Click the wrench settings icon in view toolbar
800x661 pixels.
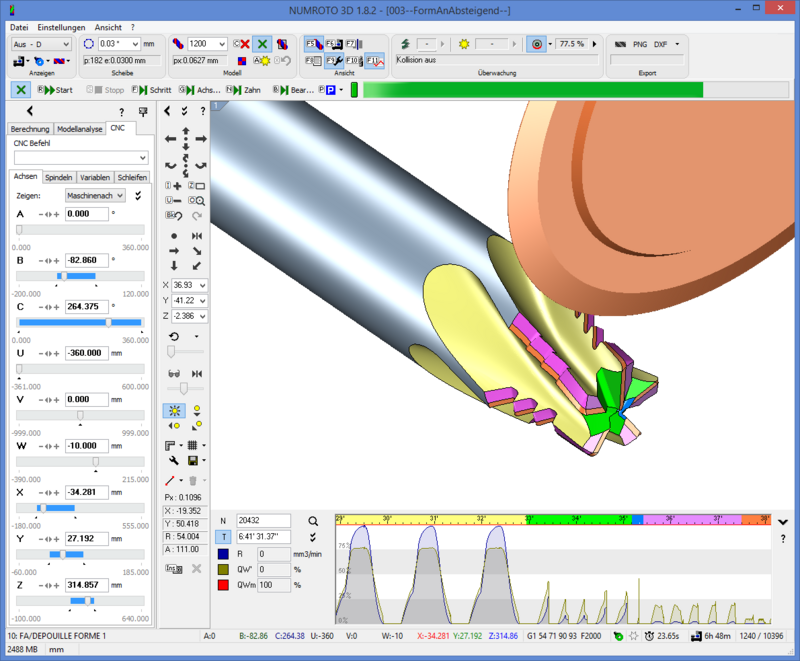point(174,461)
